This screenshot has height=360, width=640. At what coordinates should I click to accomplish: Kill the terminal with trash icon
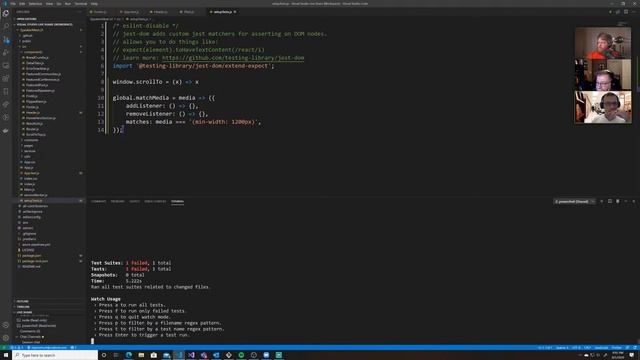(x=618, y=201)
